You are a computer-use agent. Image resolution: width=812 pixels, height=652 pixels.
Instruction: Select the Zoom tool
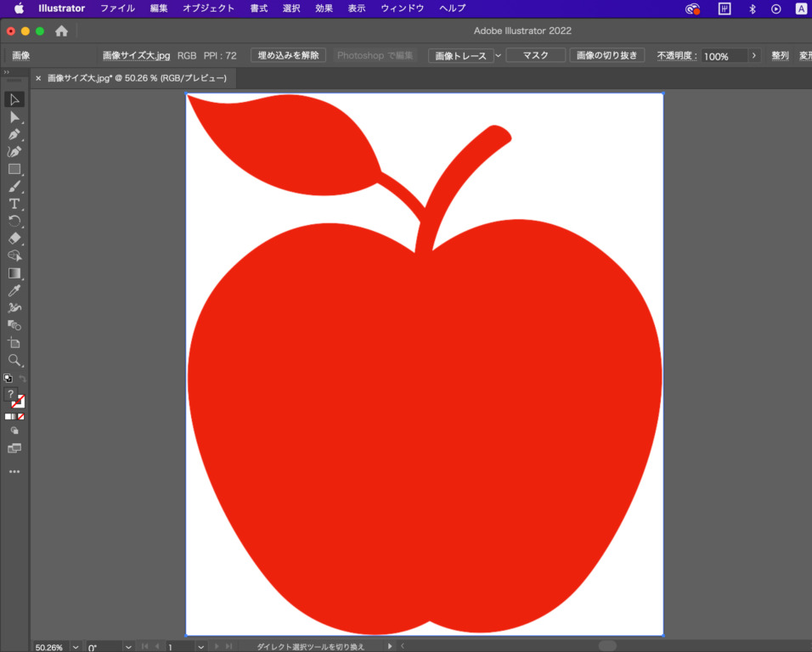click(x=14, y=360)
